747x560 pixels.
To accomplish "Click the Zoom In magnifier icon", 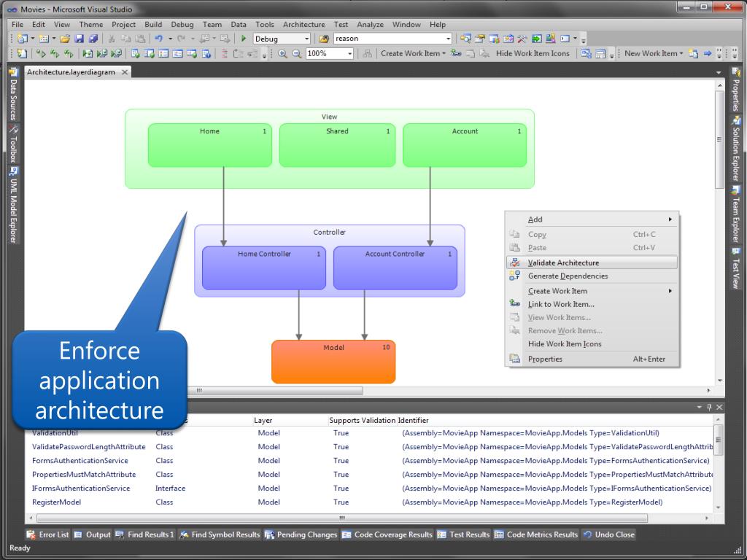I will [x=282, y=53].
